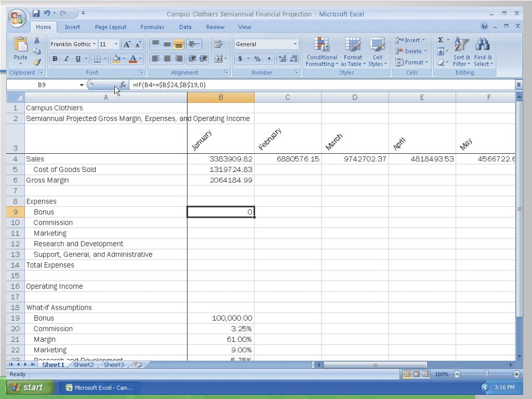The height and width of the screenshot is (399, 532).
Task: Open the Clear eraser tool
Action: (x=441, y=62)
